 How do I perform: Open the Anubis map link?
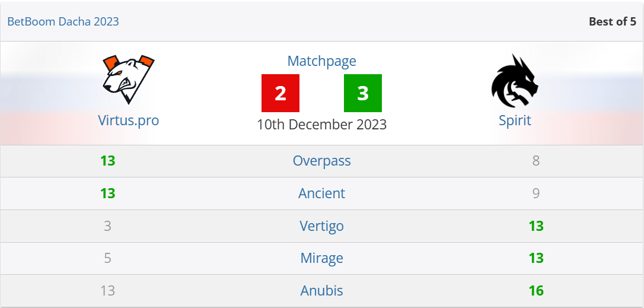(321, 291)
